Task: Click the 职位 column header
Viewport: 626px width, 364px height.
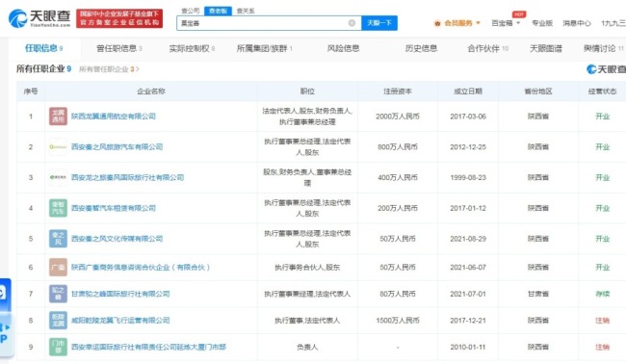Action: [307, 91]
